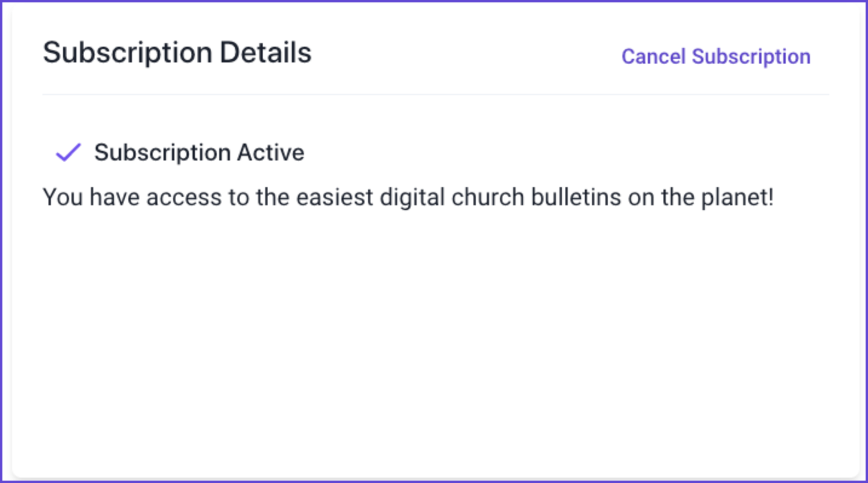The width and height of the screenshot is (868, 483).
Task: Click the word "Subscription" beside the checkmark
Action: pyautogui.click(x=162, y=153)
